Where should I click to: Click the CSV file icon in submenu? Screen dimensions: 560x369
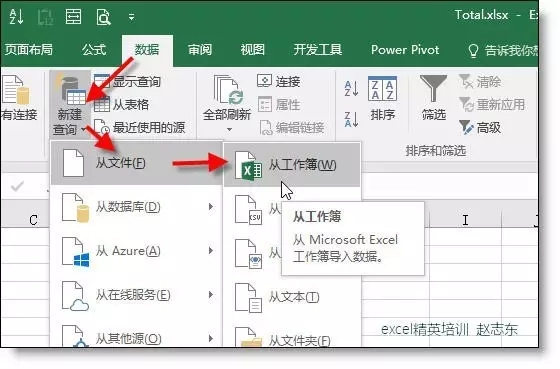248,210
